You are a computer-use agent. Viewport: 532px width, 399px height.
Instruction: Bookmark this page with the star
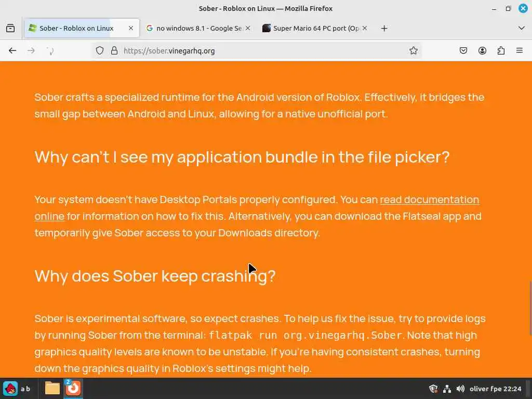(x=413, y=50)
